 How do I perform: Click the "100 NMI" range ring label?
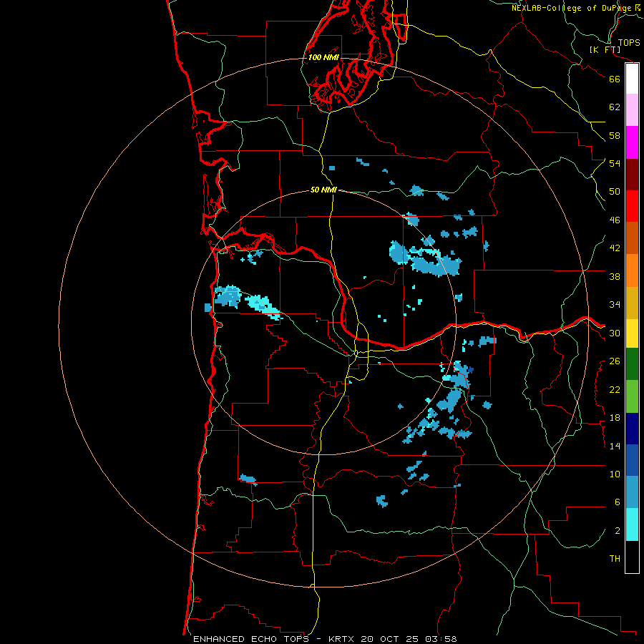click(323, 57)
